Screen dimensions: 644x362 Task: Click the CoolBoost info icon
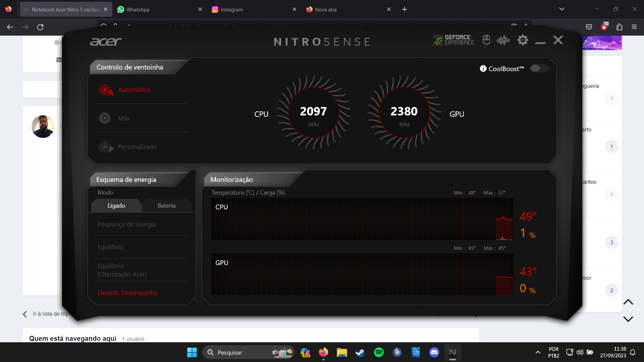483,68
